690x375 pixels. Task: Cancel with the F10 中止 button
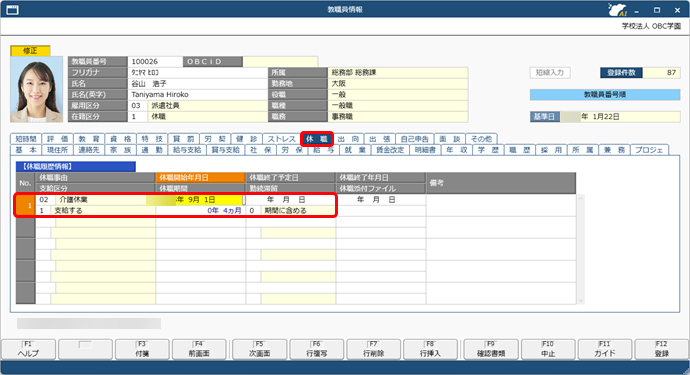pyautogui.click(x=548, y=349)
